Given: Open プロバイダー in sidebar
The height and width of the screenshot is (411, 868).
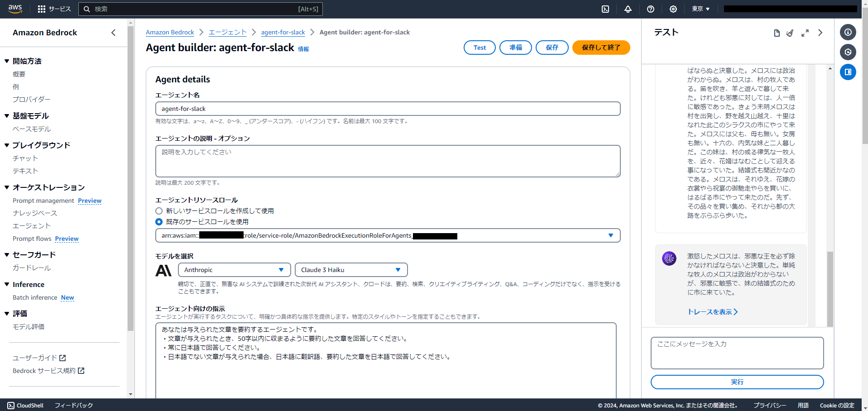Looking at the screenshot, I should tap(32, 100).
